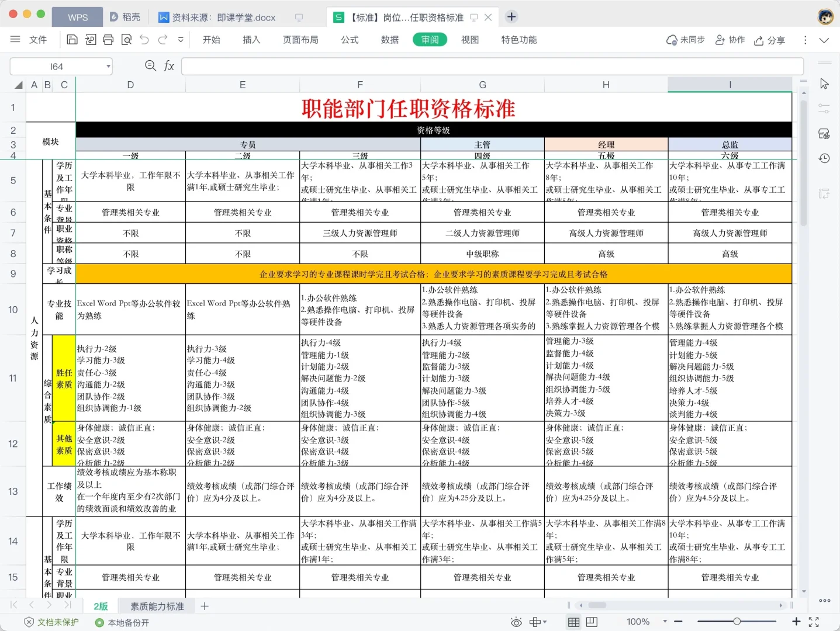Click the 未同步 sync button
Screen dimensions: 840x631
685,40
